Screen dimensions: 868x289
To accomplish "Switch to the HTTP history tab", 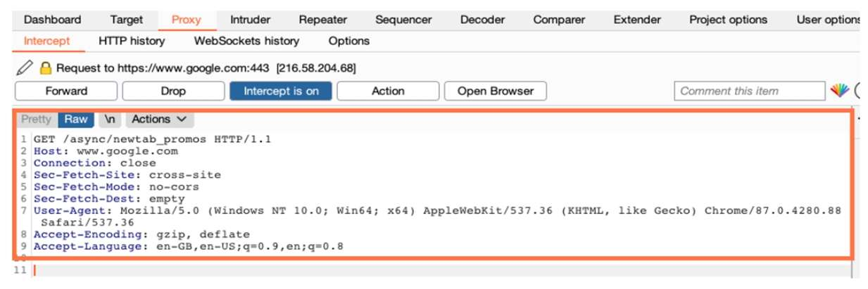I will pyautogui.click(x=132, y=41).
